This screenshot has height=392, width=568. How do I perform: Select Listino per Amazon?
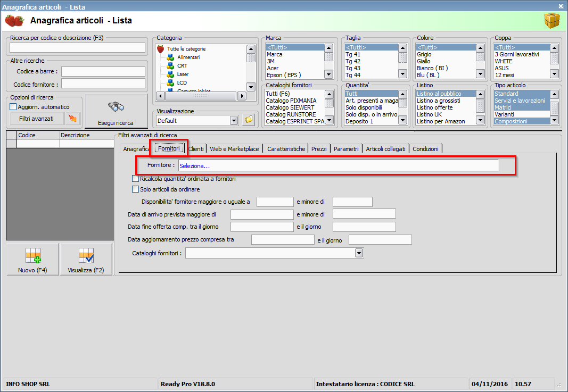441,121
